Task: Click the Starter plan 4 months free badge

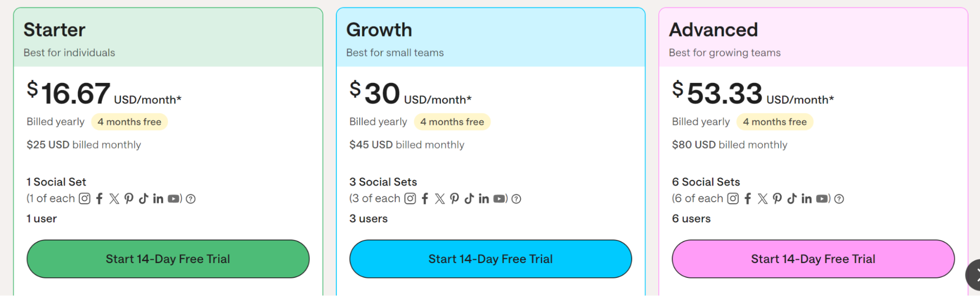Action: (129, 122)
